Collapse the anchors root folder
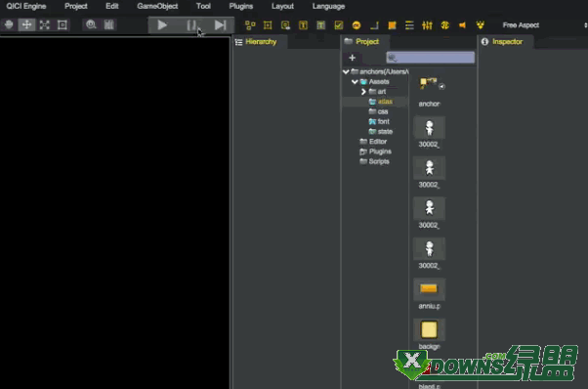 point(346,71)
